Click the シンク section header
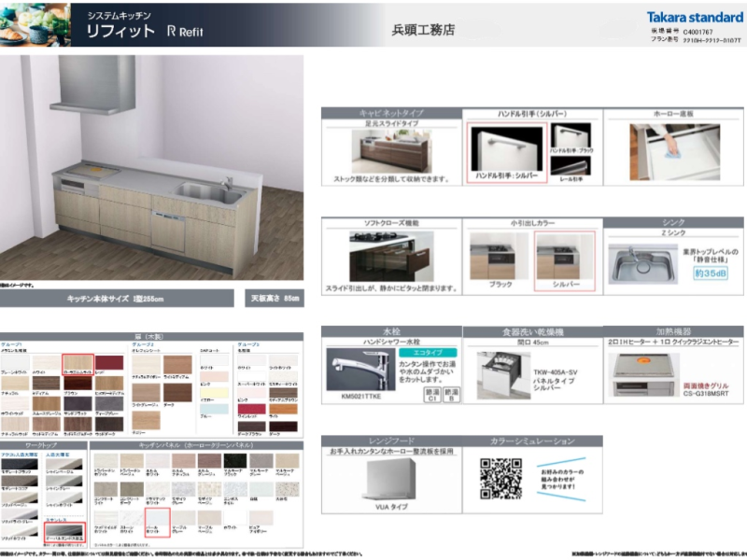 click(x=673, y=222)
